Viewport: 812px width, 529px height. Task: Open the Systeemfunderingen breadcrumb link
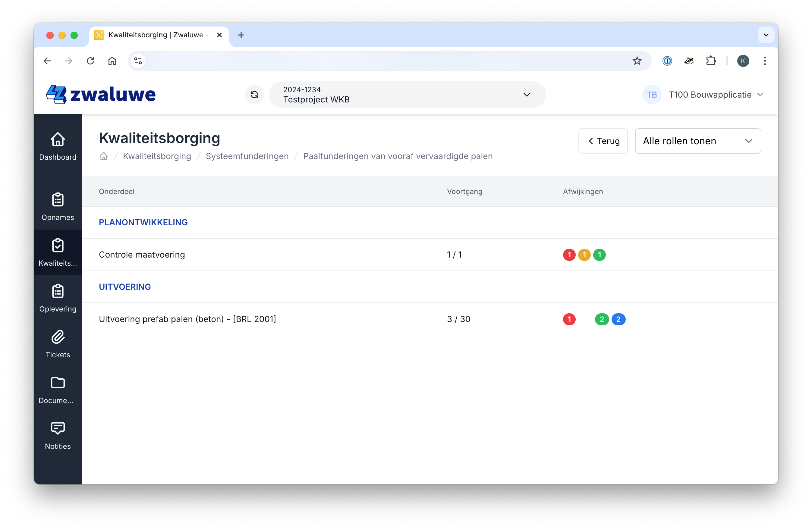(247, 156)
